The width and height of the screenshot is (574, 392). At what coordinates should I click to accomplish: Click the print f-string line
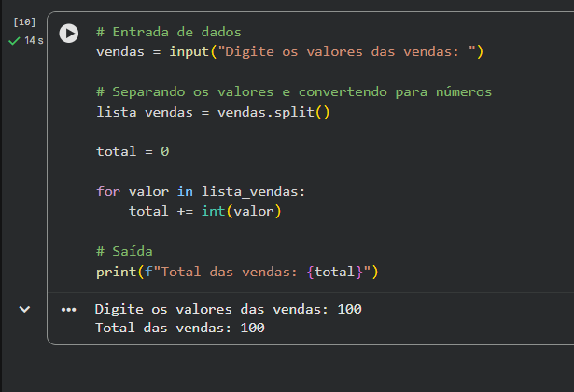tap(237, 272)
